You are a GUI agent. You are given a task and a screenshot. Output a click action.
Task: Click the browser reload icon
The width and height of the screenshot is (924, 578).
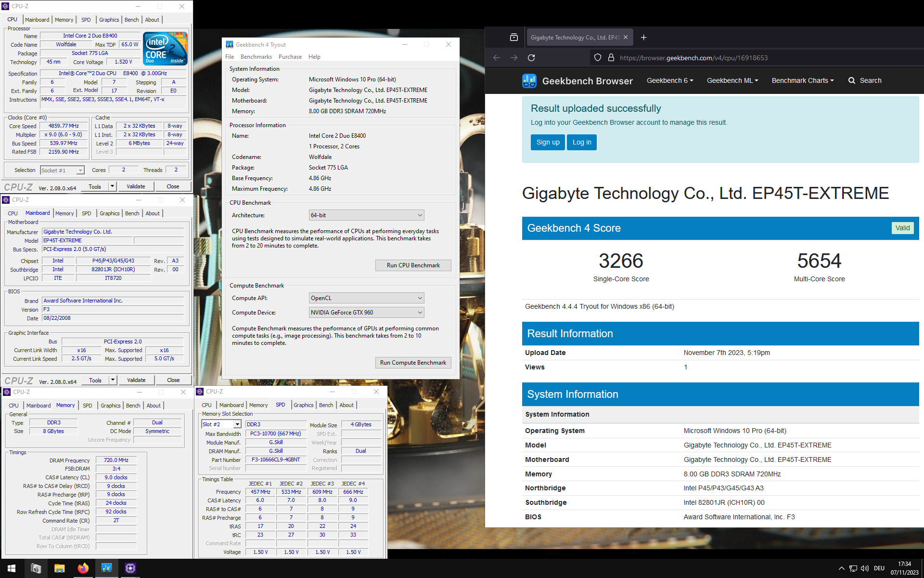pyautogui.click(x=531, y=58)
